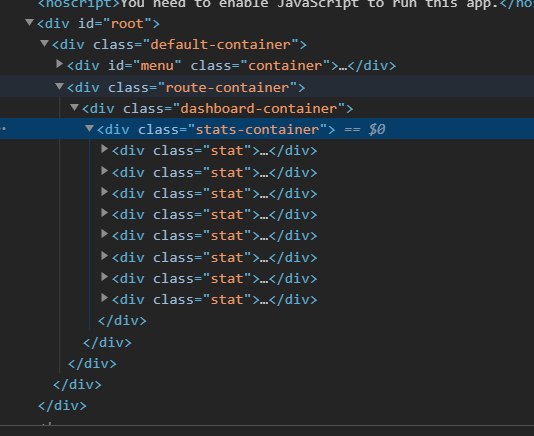The image size is (534, 436).
Task: Open the ellipsis actions on selected row
Action: pos(3,129)
